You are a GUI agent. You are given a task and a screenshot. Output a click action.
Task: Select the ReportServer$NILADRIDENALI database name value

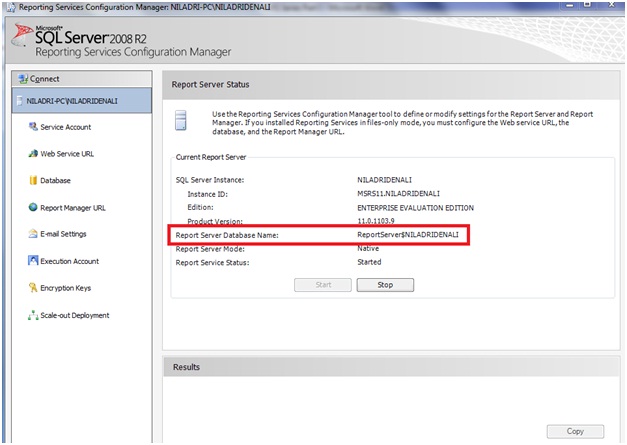point(408,235)
